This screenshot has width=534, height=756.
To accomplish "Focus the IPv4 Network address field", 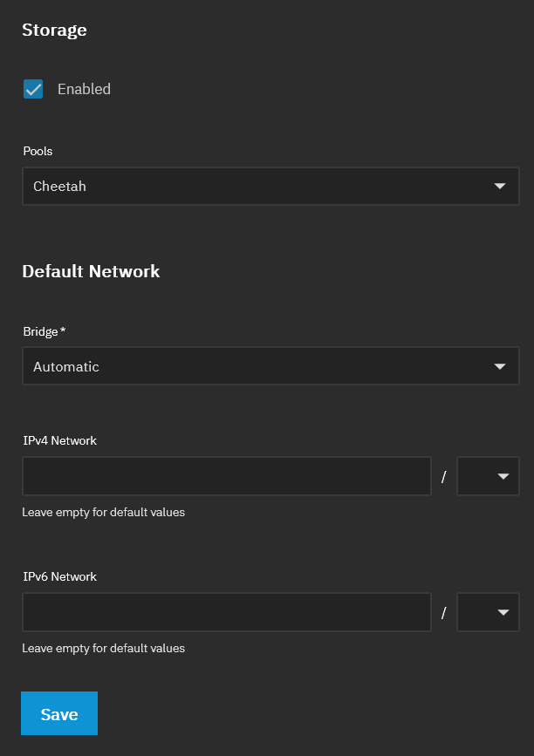I will 227,476.
